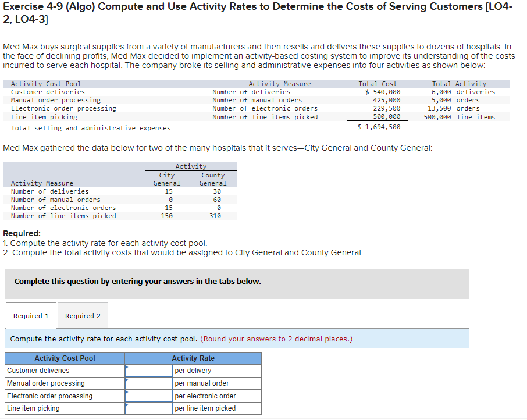
Task: Click the Customer deliveries activity rate input field
Action: tap(148, 370)
